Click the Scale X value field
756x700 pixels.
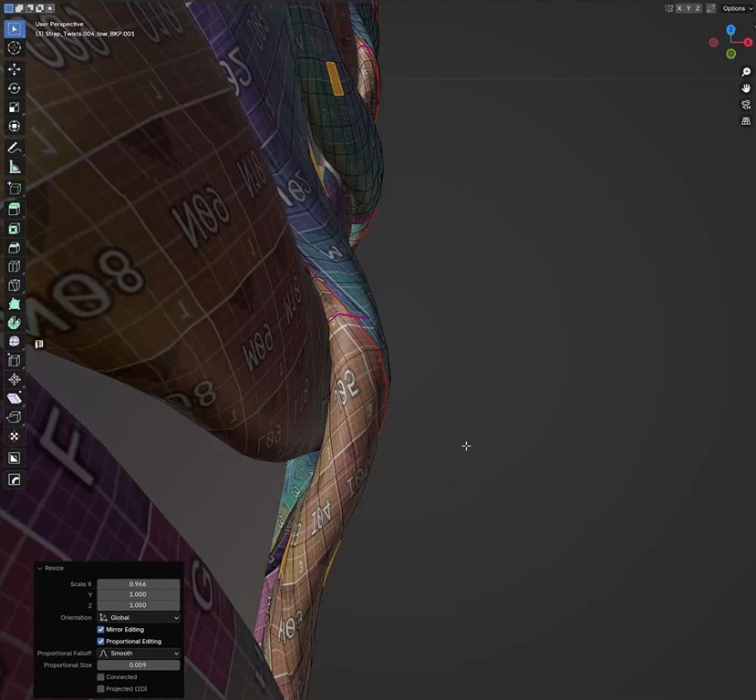coord(139,584)
